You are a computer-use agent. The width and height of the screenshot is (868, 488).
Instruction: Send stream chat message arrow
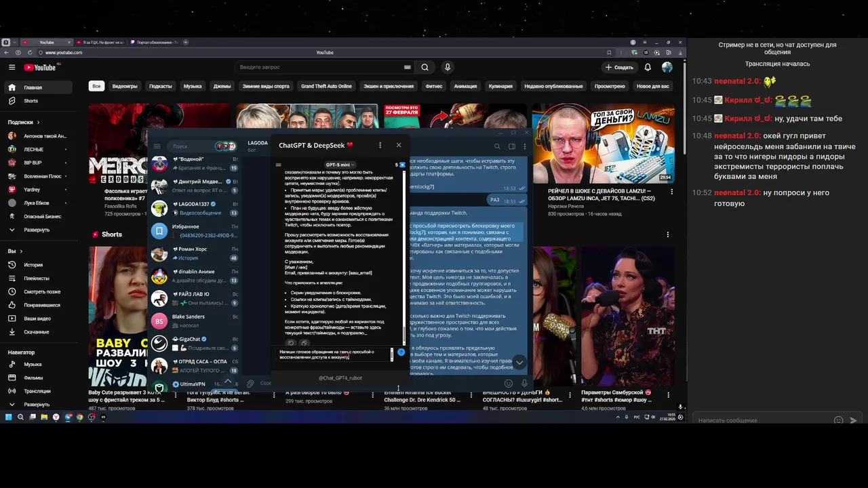(853, 420)
